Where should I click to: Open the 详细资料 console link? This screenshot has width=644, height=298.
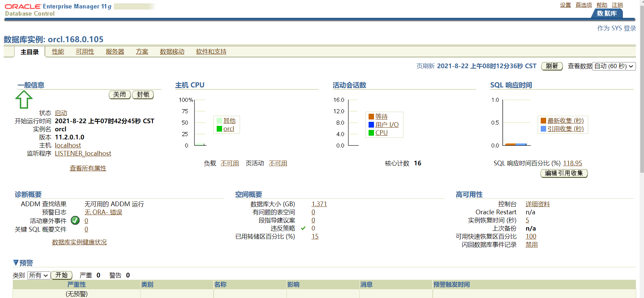[538, 204]
